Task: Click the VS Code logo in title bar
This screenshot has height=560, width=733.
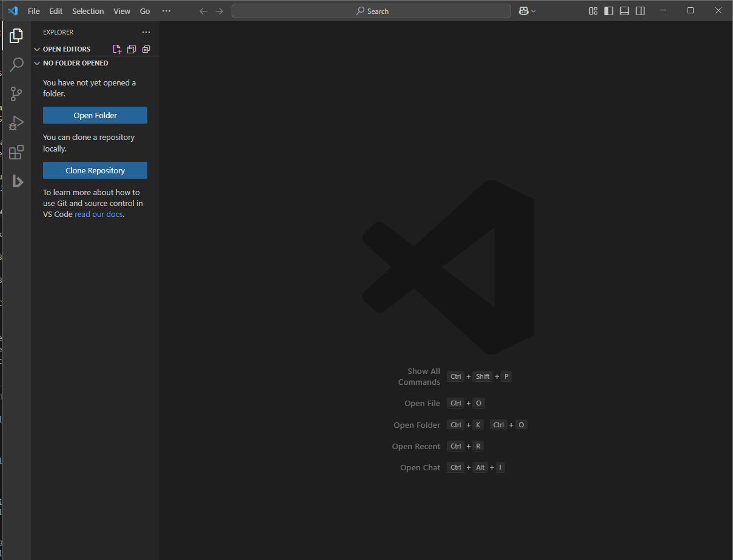Action: coord(13,11)
